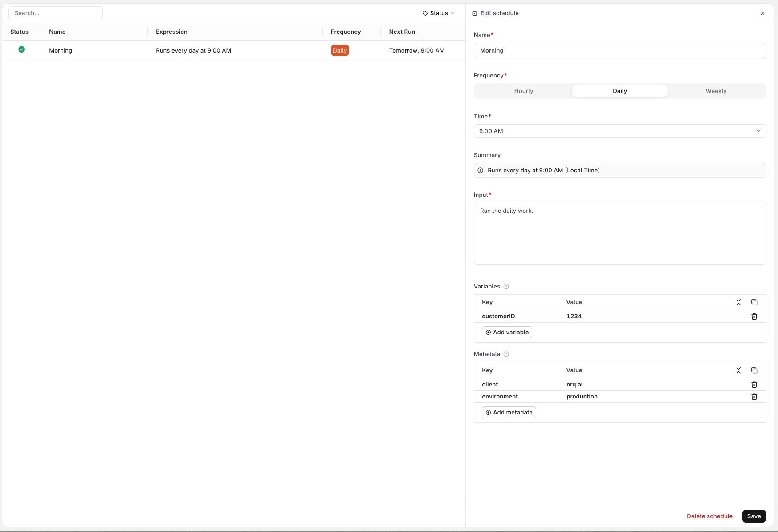Click the customerID key cell
The width and height of the screenshot is (778, 532).
[498, 317]
